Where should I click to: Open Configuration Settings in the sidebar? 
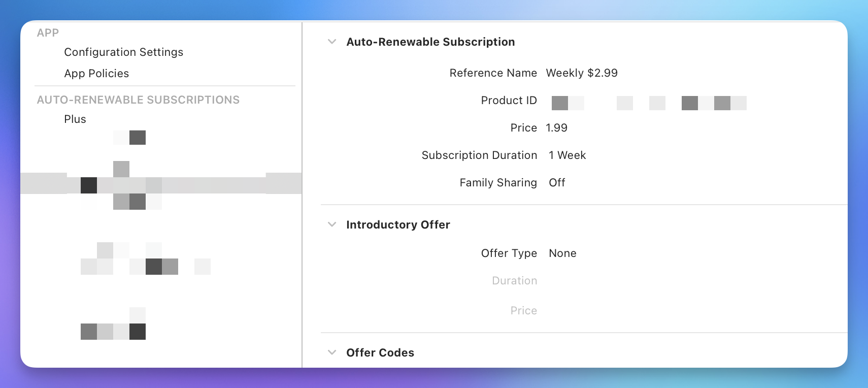pyautogui.click(x=123, y=52)
